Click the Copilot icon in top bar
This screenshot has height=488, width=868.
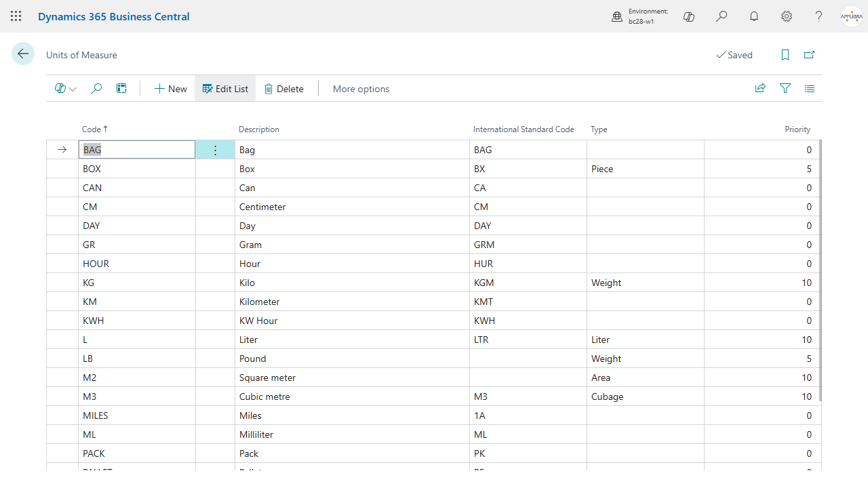(689, 16)
